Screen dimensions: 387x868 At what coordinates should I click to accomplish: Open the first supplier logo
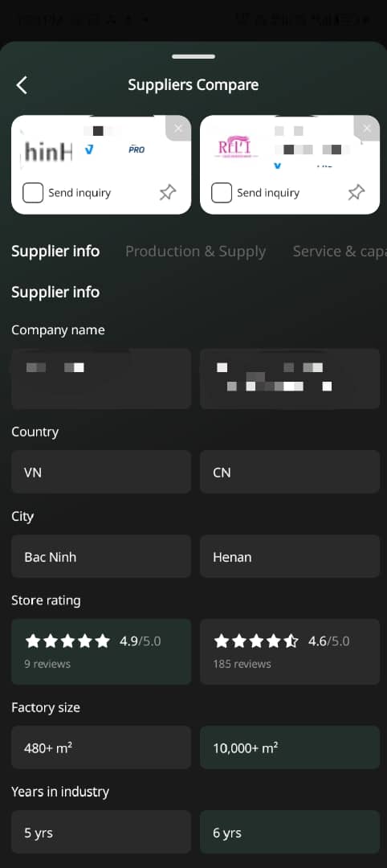click(x=48, y=150)
